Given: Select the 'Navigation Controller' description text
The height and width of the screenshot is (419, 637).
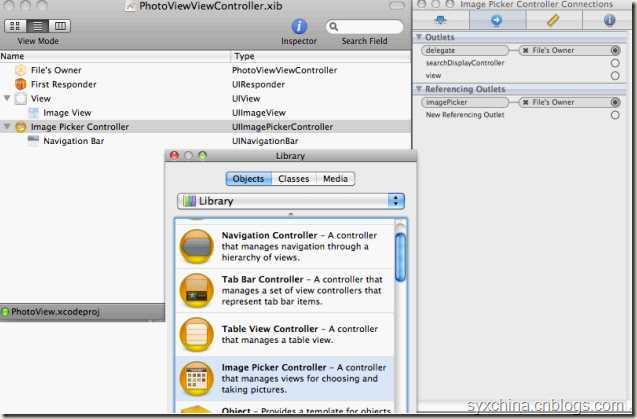Looking at the screenshot, I should pyautogui.click(x=299, y=246).
